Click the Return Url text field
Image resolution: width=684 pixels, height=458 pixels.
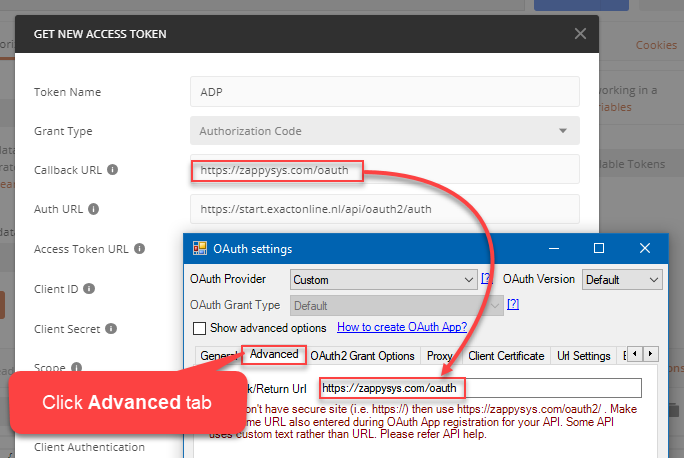coord(480,388)
